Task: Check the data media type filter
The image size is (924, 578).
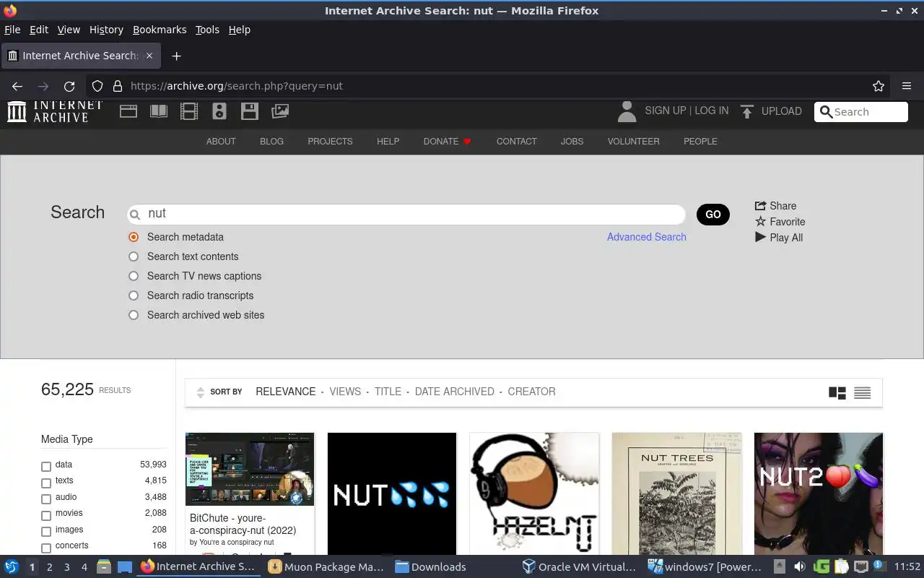Action: (x=46, y=467)
